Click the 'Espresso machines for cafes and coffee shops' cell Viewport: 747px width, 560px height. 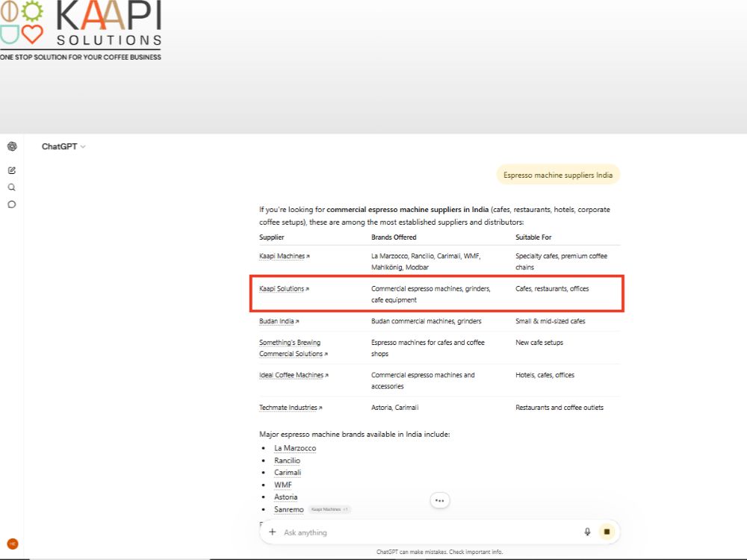click(428, 348)
